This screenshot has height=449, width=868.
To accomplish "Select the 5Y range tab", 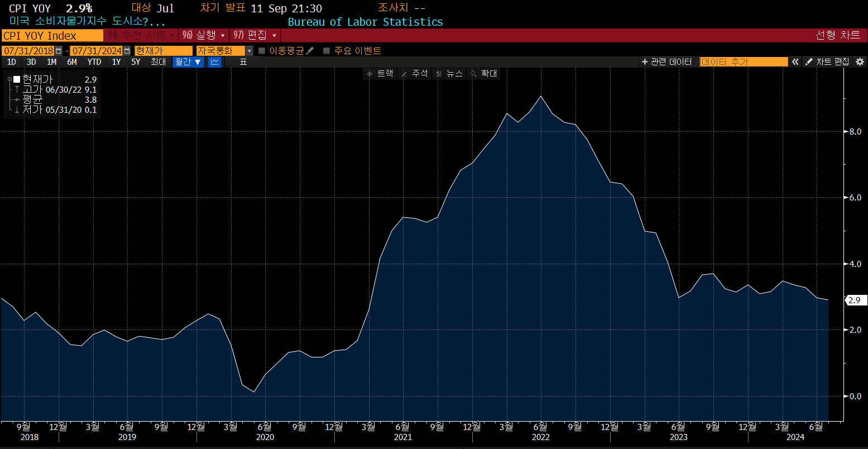I will click(x=136, y=62).
